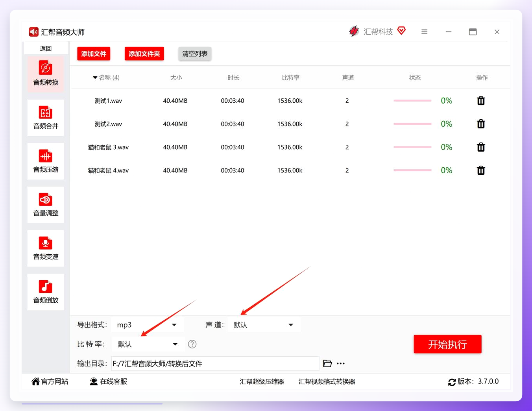Click the progress bar for 测试1.wav

(412, 101)
